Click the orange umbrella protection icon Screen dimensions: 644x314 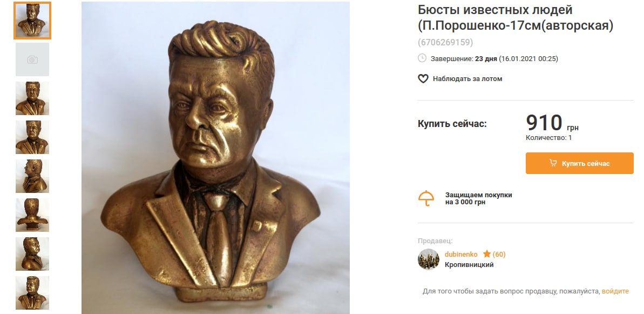(x=426, y=198)
